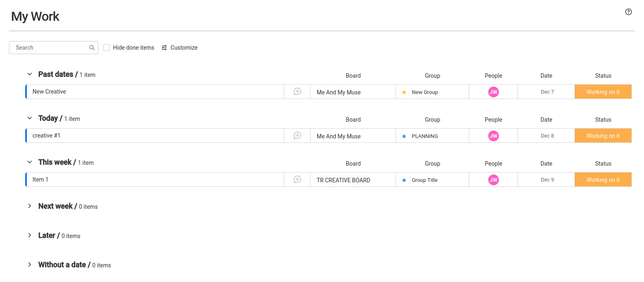Open Customize settings
The width and height of the screenshot is (644, 282).
coord(179,48)
